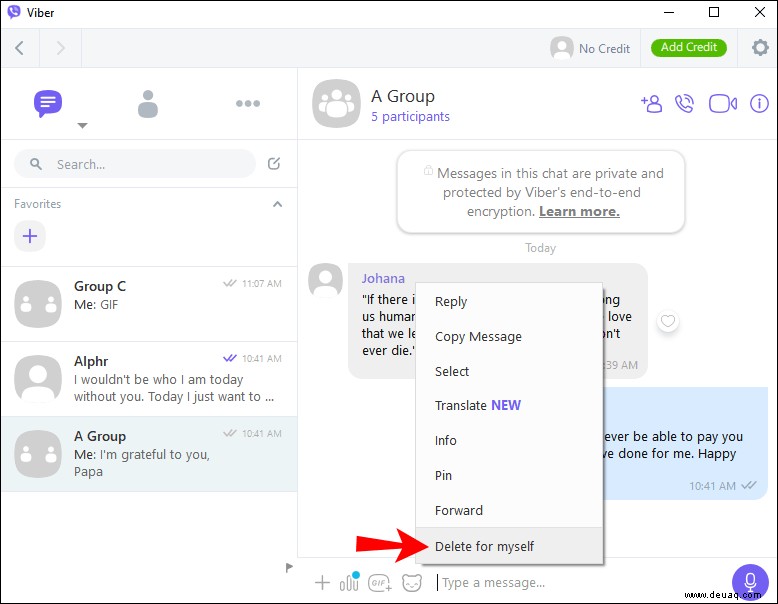Select the A Group conversation in list
The width and height of the screenshot is (778, 604).
pyautogui.click(x=149, y=454)
